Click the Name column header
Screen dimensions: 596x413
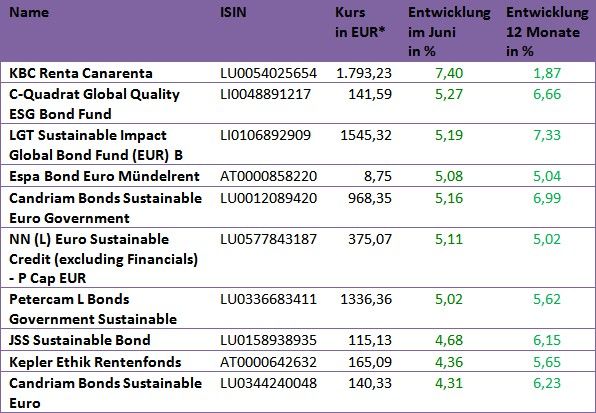(x=29, y=13)
